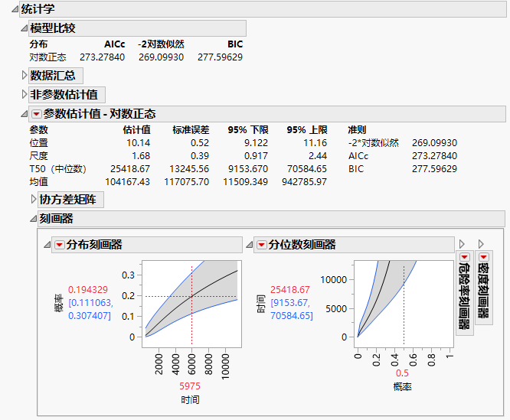Click the 危险率刻画器 vertical title

point(465,295)
